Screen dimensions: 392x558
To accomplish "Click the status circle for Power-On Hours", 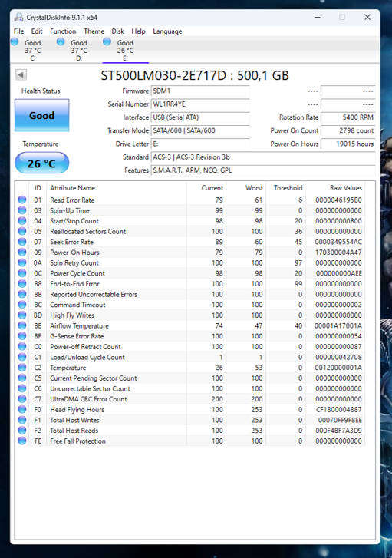I will point(22,253).
